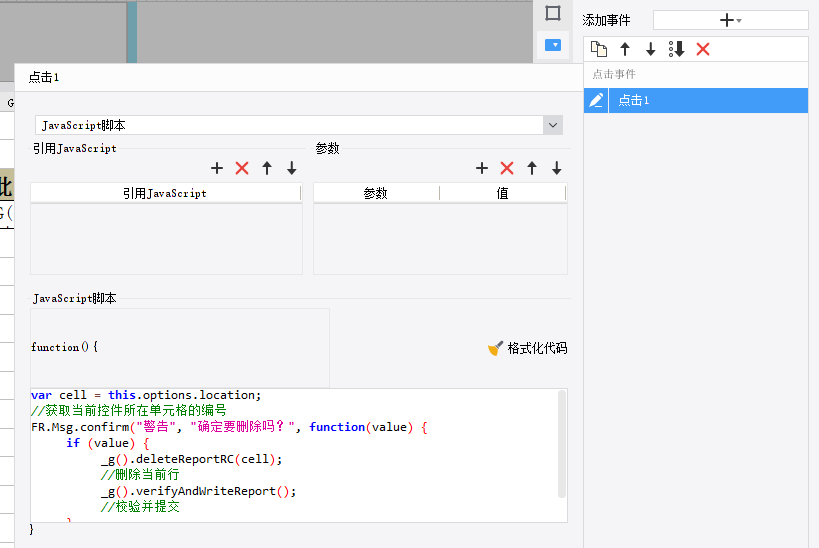Click the 格式化代码 format code button

point(528,348)
